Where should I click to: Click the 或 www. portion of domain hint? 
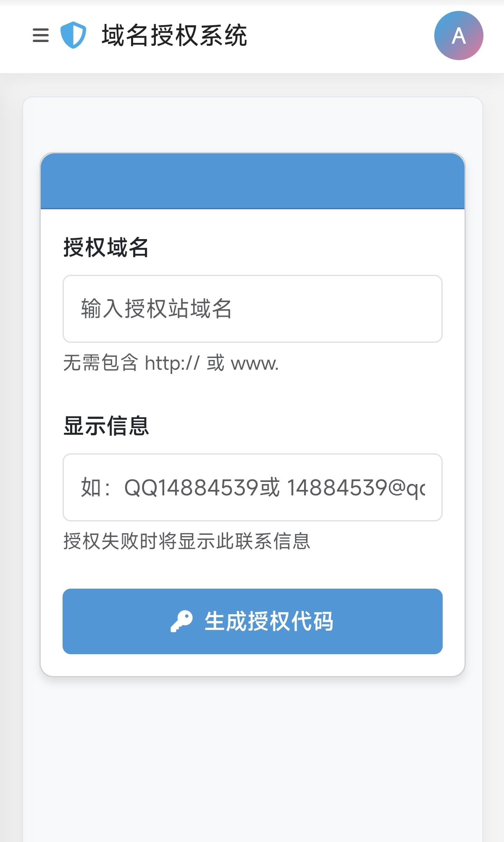pyautogui.click(x=243, y=363)
